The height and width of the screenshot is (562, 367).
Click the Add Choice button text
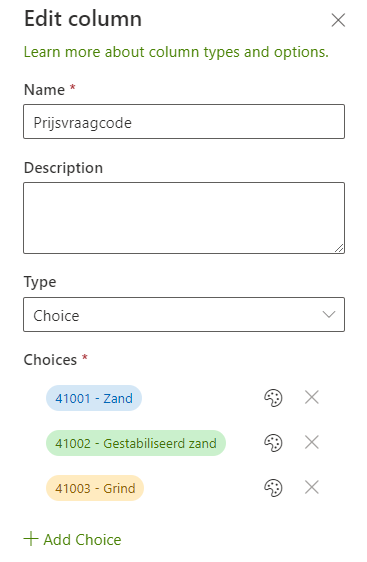[82, 539]
